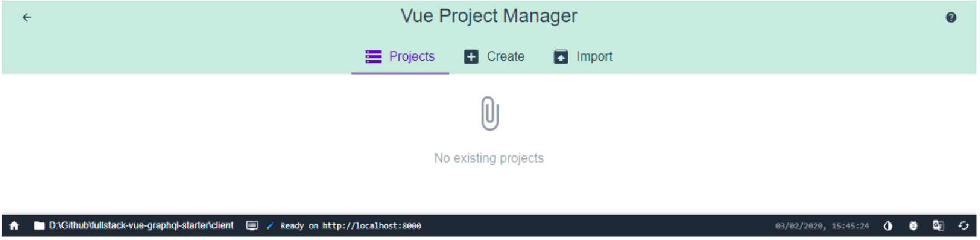
Task: Switch to the Projects tab
Action: coord(400,57)
